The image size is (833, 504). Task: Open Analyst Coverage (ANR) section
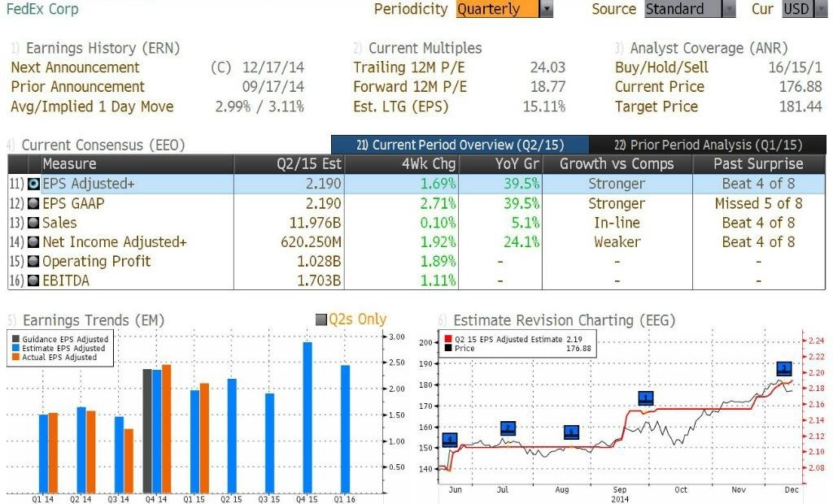tap(709, 48)
